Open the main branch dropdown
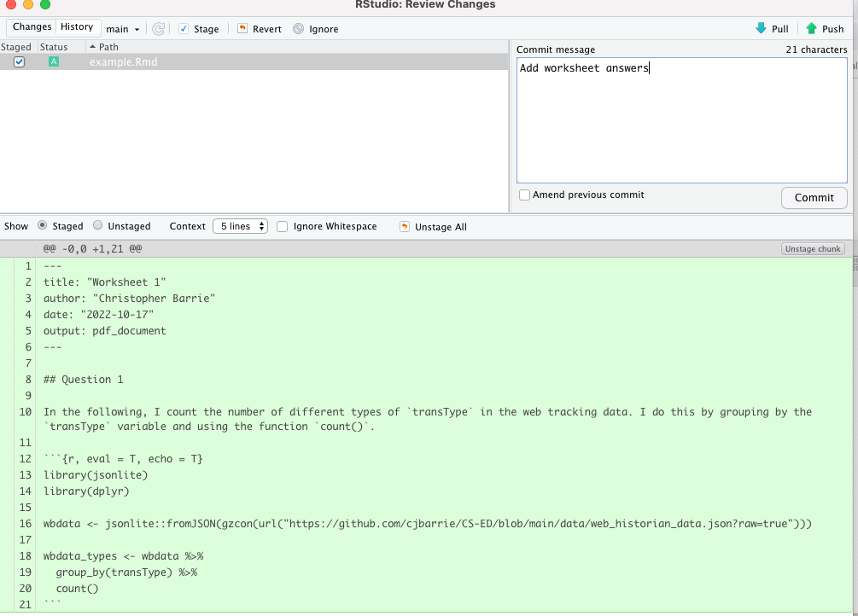858x616 pixels. pos(123,29)
